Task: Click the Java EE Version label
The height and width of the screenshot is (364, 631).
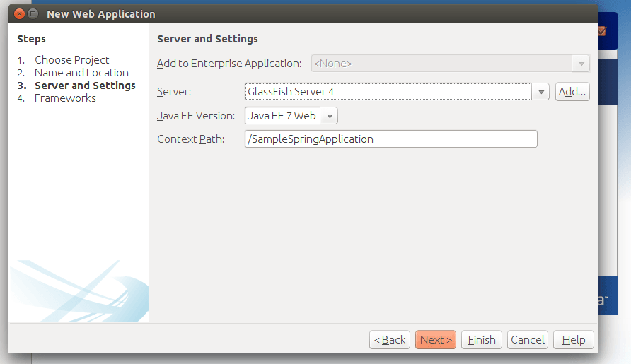Action: 196,116
